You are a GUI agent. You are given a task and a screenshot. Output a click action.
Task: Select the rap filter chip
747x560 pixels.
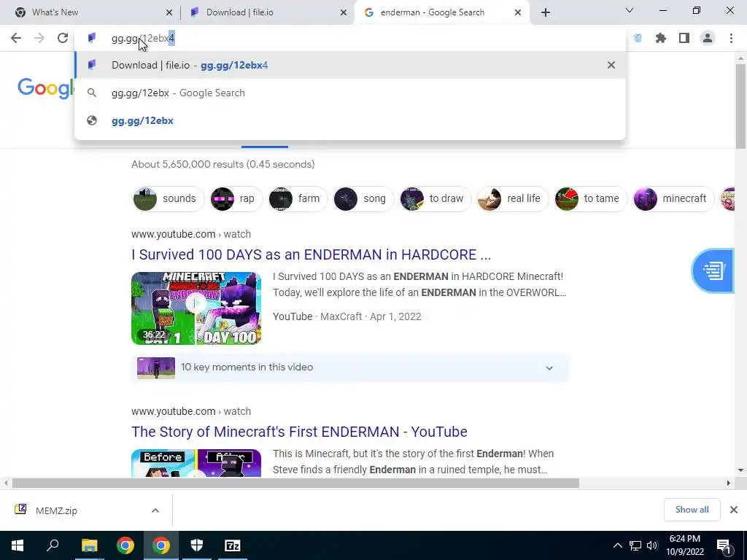pyautogui.click(x=236, y=198)
